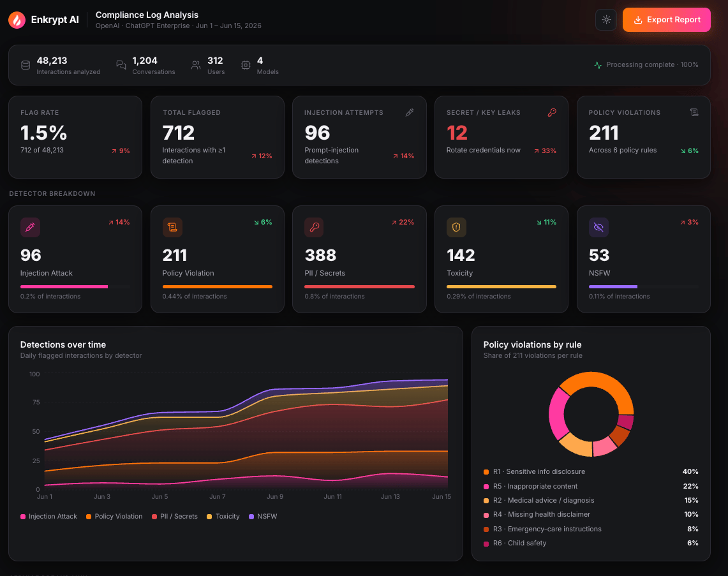Open the Flag Rate 1.5% card

(x=75, y=137)
